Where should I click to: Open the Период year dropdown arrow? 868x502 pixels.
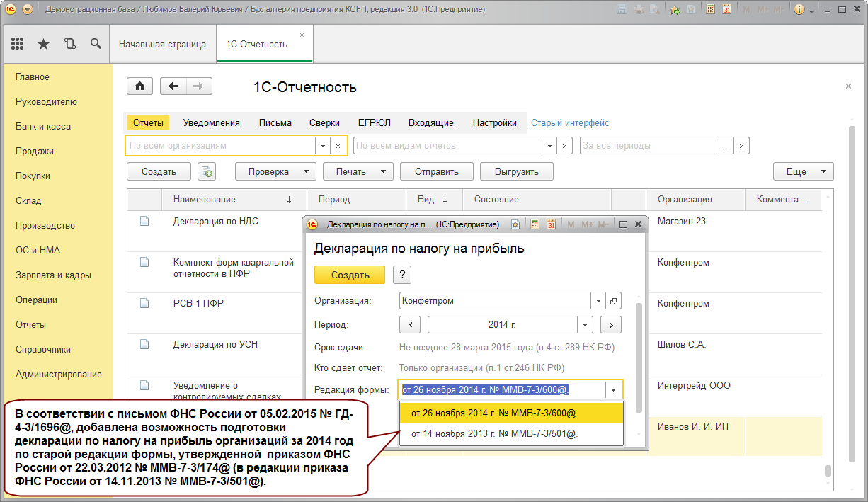click(585, 325)
